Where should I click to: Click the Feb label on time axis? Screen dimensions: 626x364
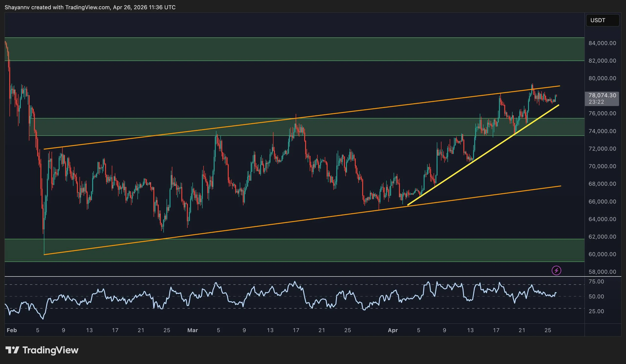point(12,330)
